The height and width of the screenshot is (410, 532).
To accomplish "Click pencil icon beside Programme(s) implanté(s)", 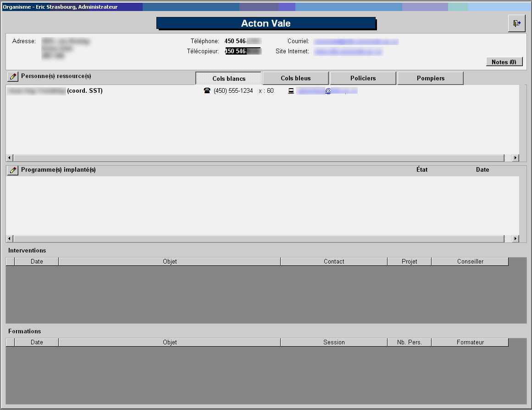I will pos(13,170).
